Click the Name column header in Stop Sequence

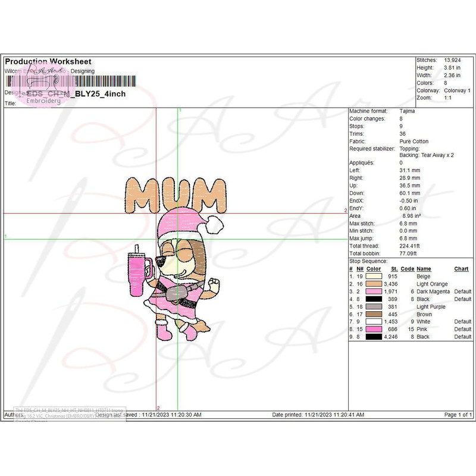pos(424,269)
